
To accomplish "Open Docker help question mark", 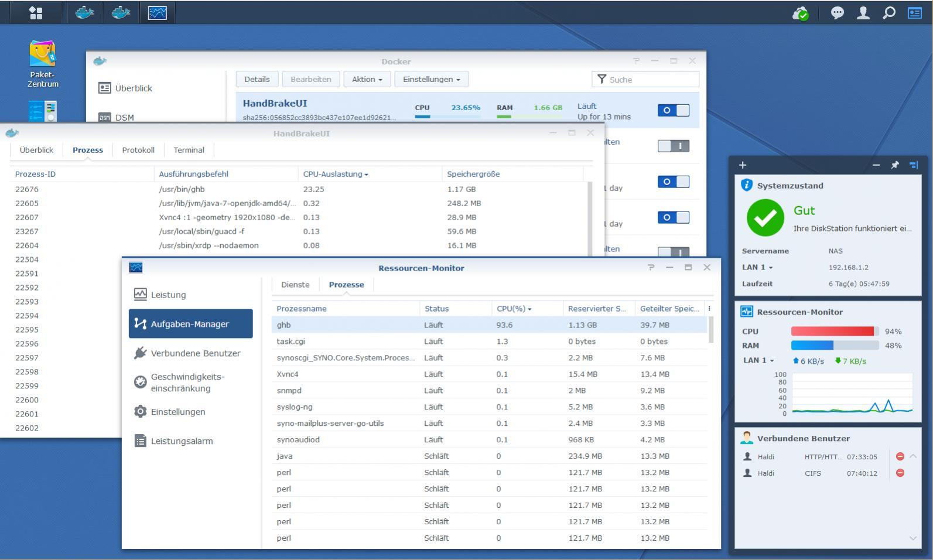I will (x=637, y=61).
